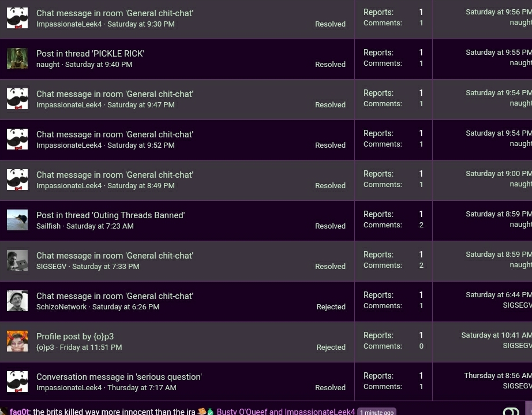This screenshot has height=415, width=532.
Task: Click the Rejected status on SchizoNetwork's report
Action: tap(331, 306)
